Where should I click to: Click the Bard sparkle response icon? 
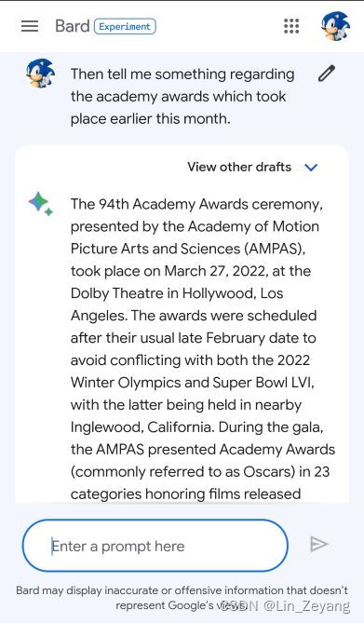(41, 204)
